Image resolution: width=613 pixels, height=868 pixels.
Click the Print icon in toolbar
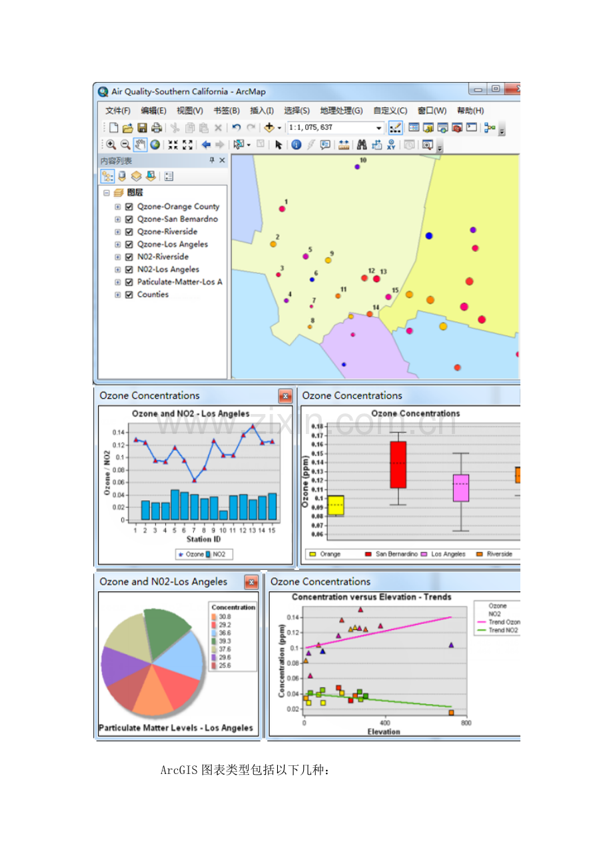pyautogui.click(x=156, y=127)
